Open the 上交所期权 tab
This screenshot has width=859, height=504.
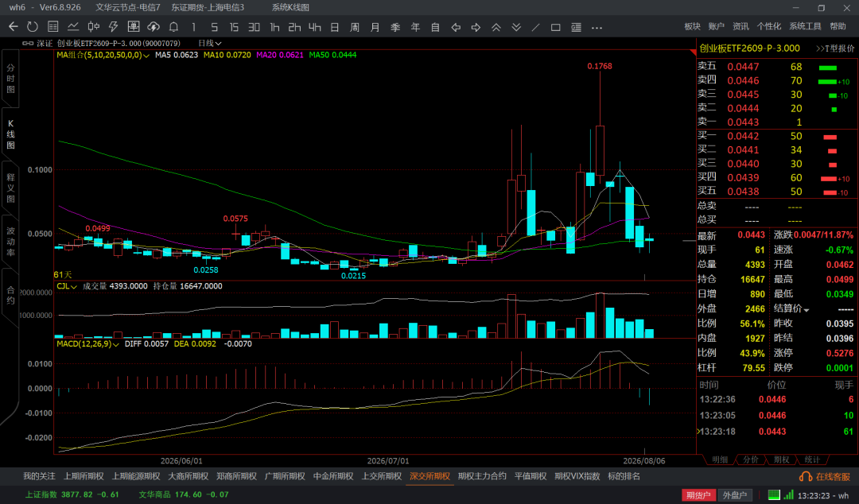click(381, 476)
